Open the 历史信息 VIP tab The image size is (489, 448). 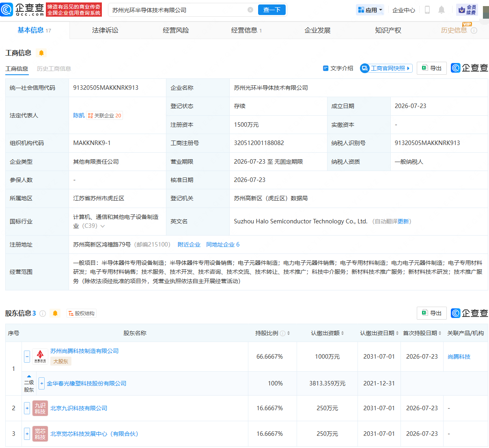pyautogui.click(x=454, y=30)
